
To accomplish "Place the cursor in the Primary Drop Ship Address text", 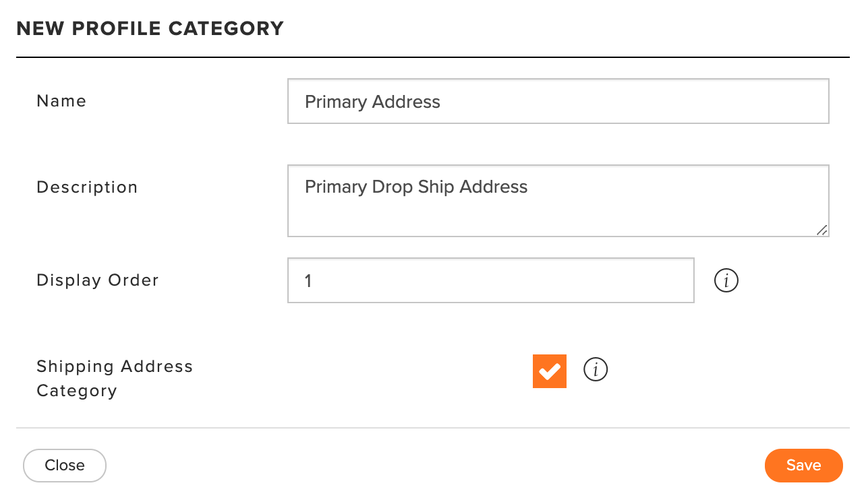I will pos(416,187).
